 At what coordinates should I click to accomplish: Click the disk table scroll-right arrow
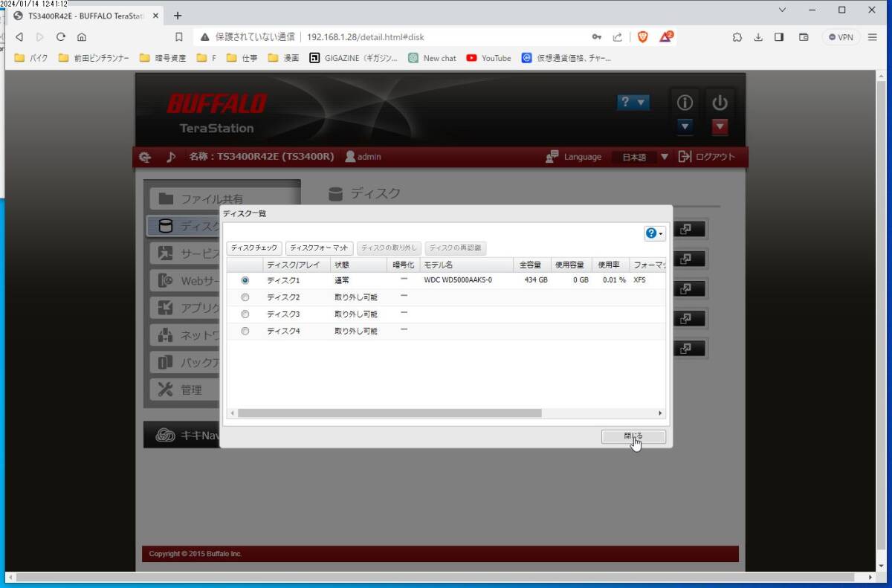click(x=660, y=413)
